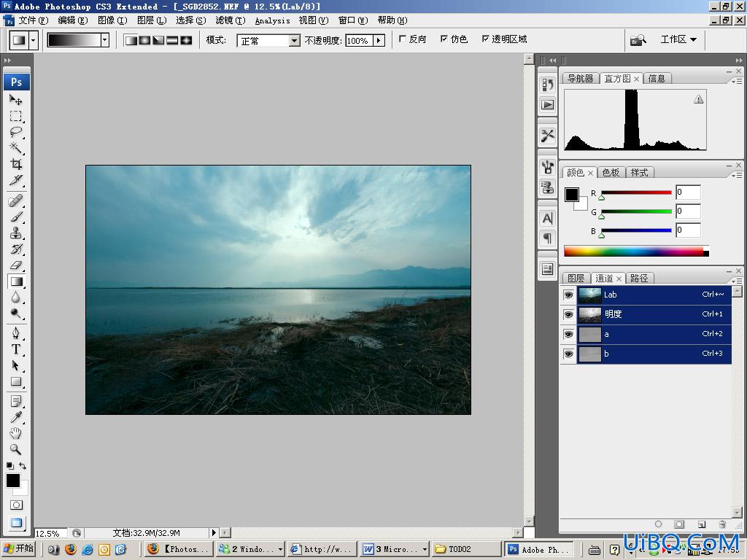This screenshot has width=747, height=560.
Task: Click the foreground color swatch in toolbox
Action: coord(13,481)
